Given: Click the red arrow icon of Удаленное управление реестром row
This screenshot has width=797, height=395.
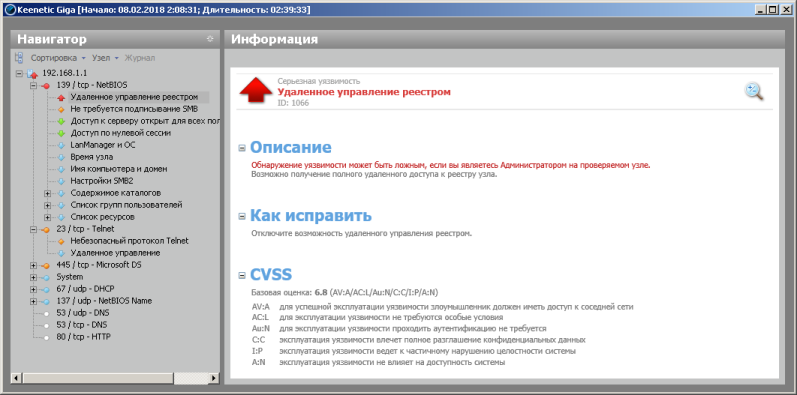Looking at the screenshot, I should click(x=61, y=98).
